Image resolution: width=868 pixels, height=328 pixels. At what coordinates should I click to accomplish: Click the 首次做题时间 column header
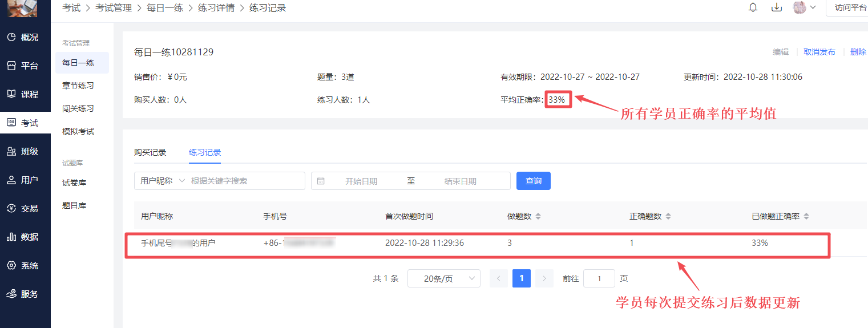(409, 217)
